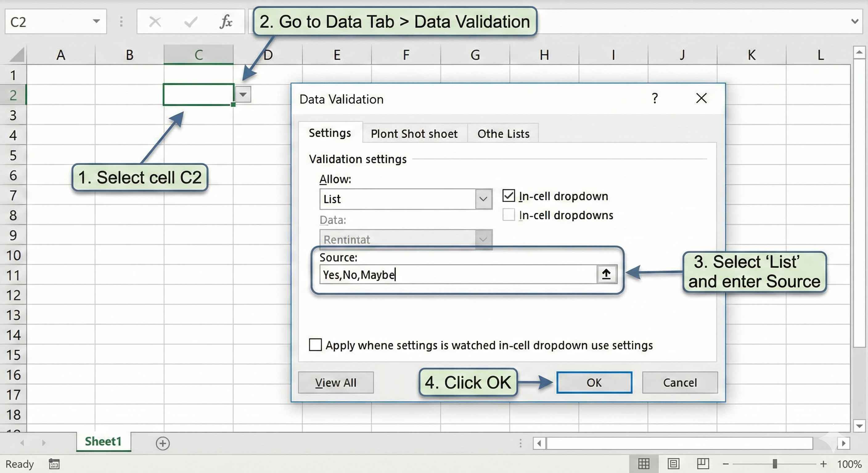Open Data Validation dialog help via question mark
The image size is (868, 473).
coord(655,99)
